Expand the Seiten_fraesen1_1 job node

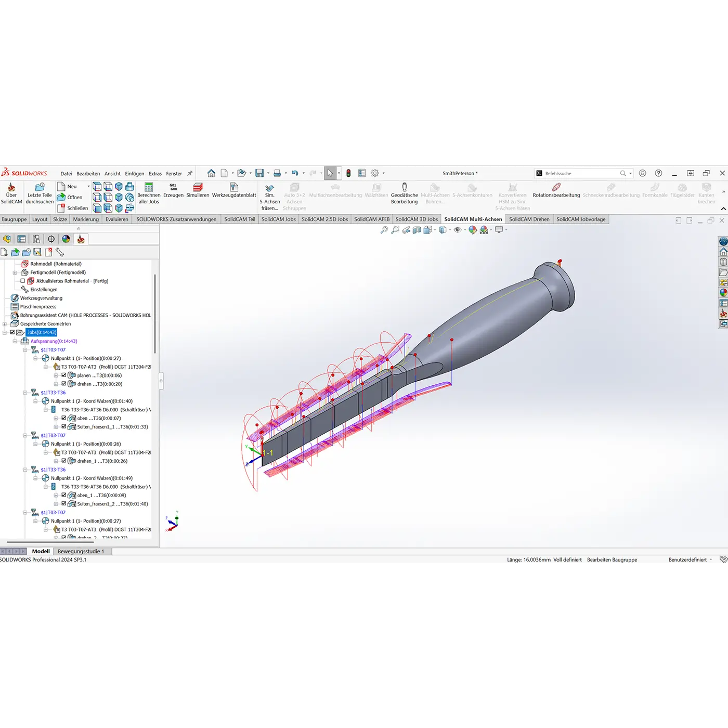coord(56,427)
